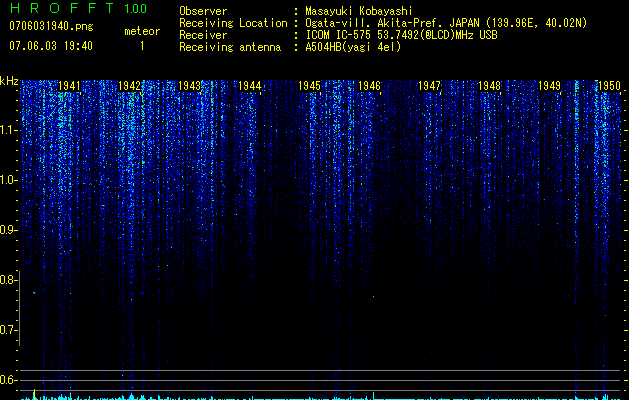This screenshot has width=629, height=400.
Task: Click the date stamp 07.06.03 19:40
Action: coord(51,46)
